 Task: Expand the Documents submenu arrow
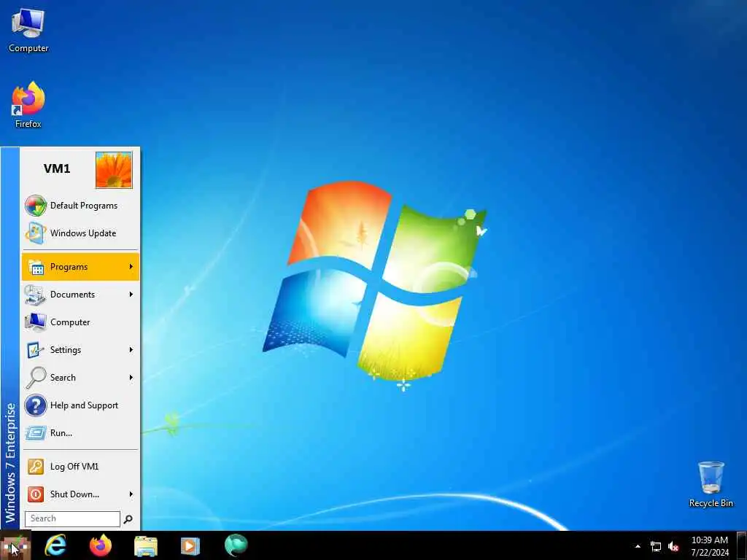click(x=131, y=295)
